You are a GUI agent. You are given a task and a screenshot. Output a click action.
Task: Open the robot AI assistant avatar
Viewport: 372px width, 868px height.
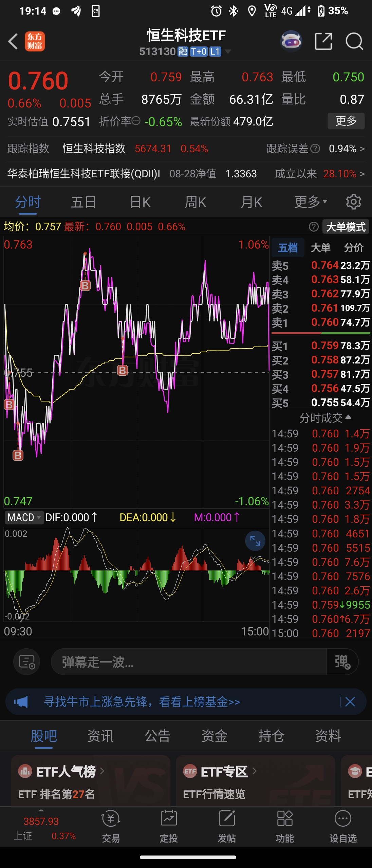tap(291, 42)
